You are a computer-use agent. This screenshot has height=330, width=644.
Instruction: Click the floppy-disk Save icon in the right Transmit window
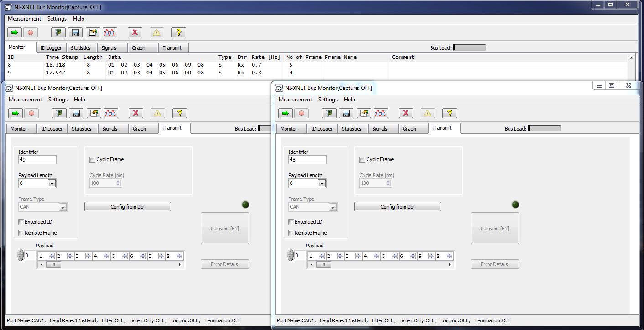pyautogui.click(x=346, y=113)
